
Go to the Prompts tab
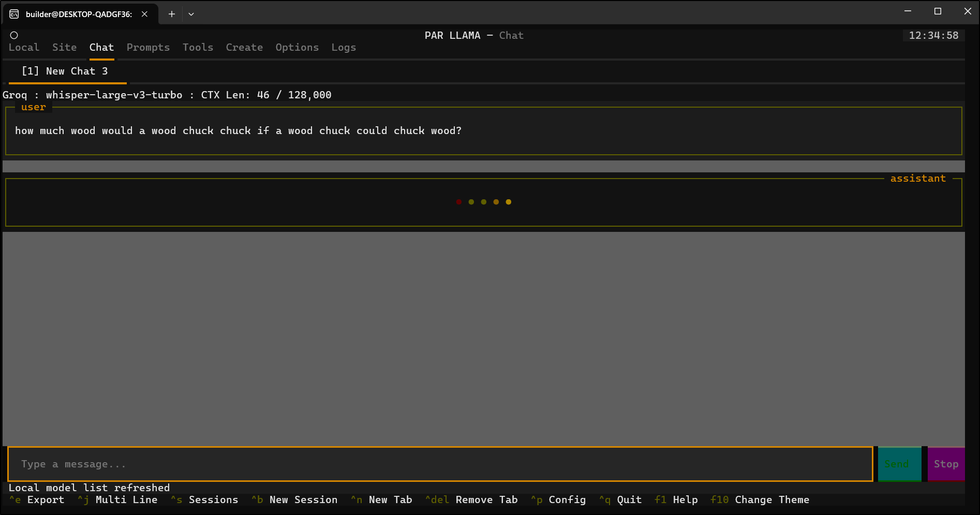click(148, 48)
